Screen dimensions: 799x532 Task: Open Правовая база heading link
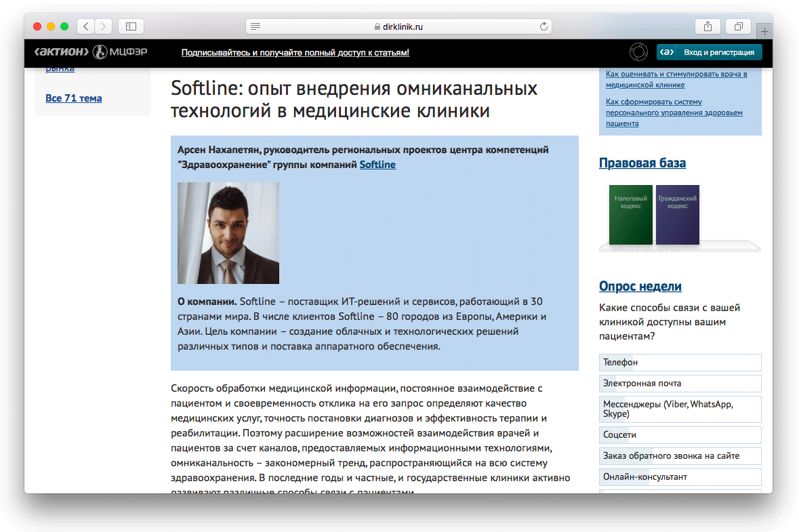pos(642,163)
